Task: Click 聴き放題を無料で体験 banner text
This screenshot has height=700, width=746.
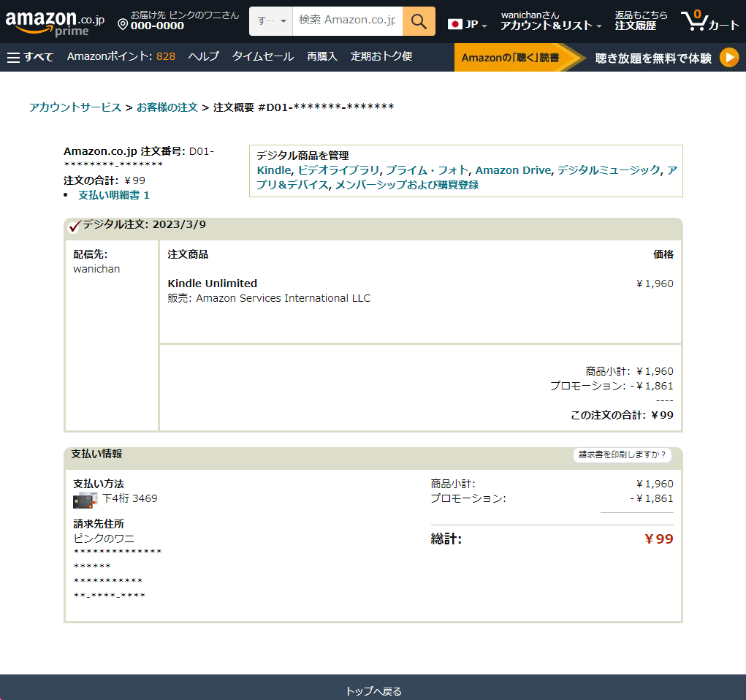Action: click(653, 58)
